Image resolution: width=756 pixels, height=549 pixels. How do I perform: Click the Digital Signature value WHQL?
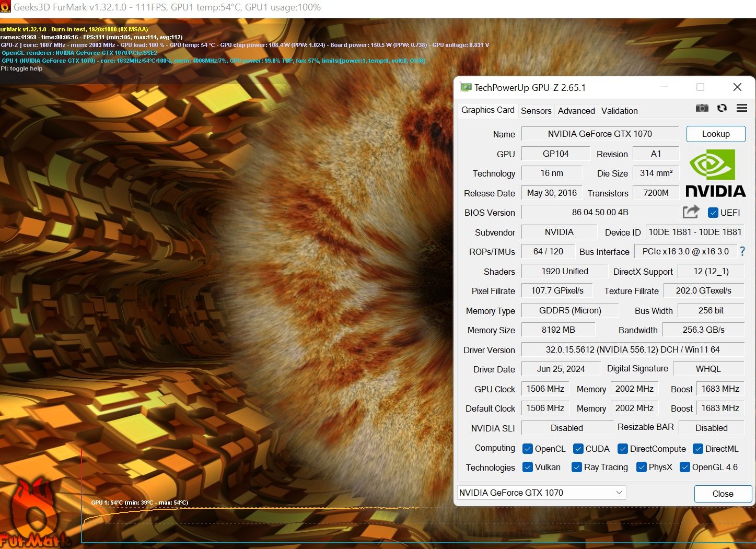click(708, 369)
